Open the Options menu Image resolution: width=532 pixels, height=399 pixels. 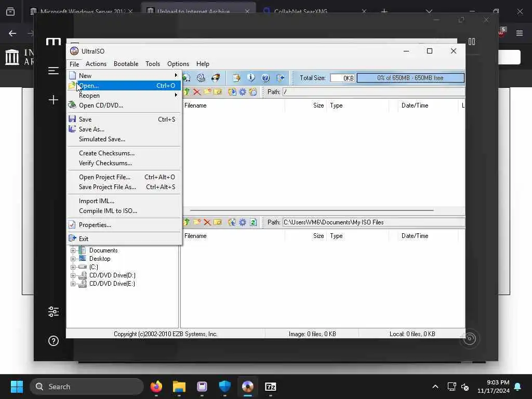pyautogui.click(x=178, y=64)
